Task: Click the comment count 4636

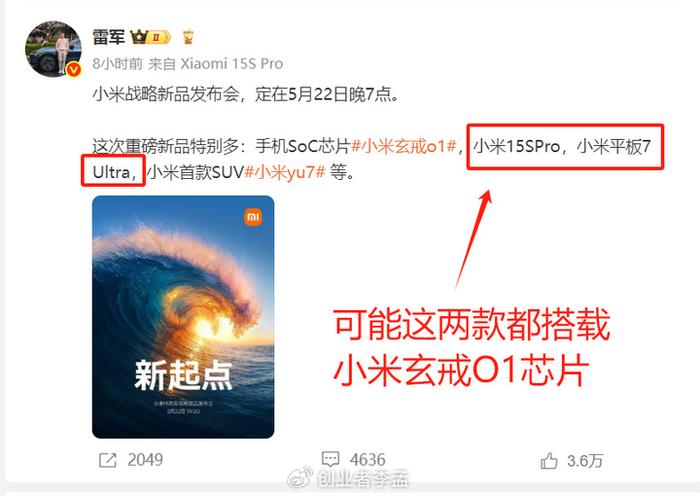Action: tap(367, 459)
